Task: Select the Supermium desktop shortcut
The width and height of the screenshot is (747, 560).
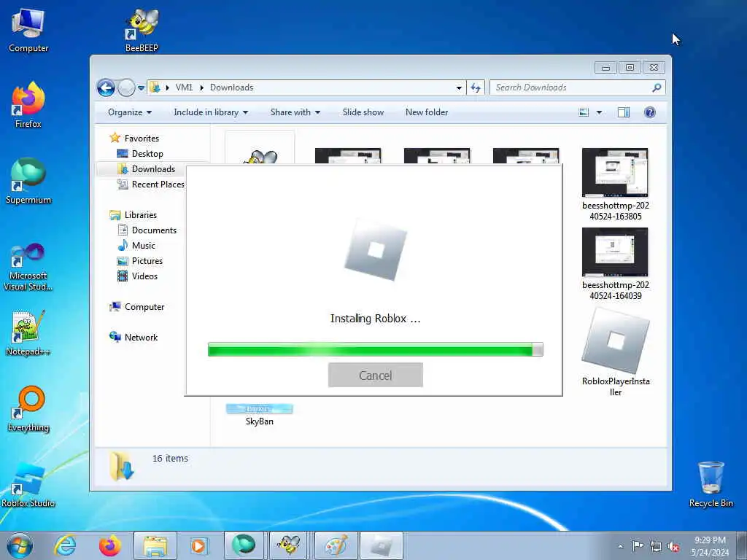Action: pos(28,181)
